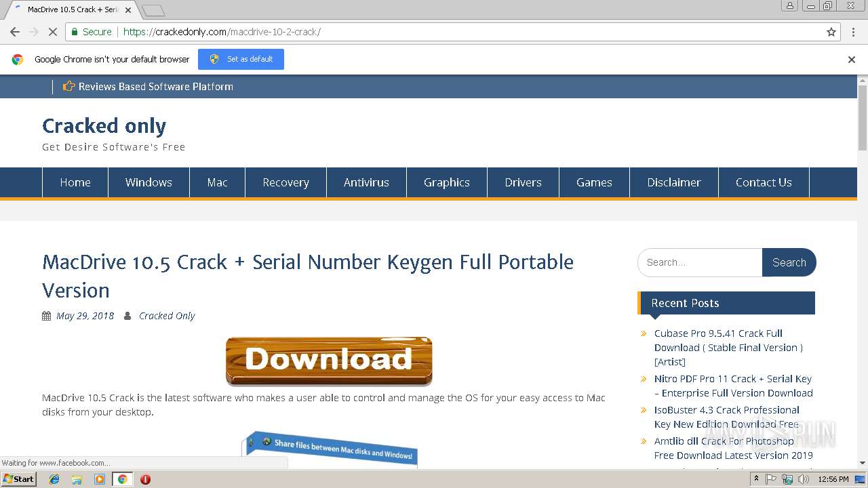
Task: Click the author person icon
Action: (x=127, y=316)
